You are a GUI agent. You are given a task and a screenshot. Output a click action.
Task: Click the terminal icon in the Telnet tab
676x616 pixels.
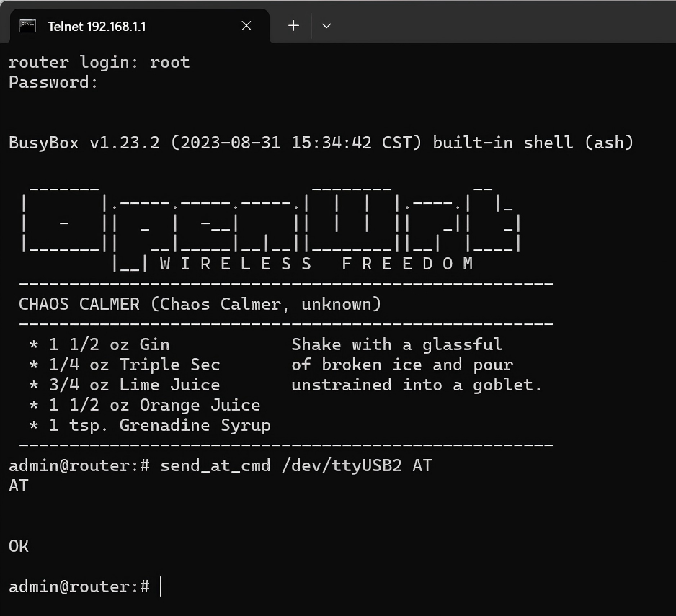[27, 26]
